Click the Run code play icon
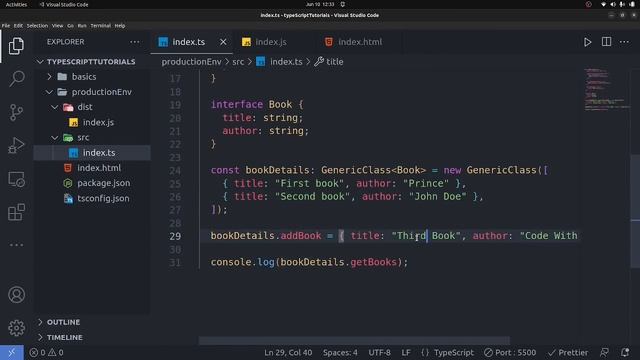The width and height of the screenshot is (640, 360). pyautogui.click(x=587, y=42)
